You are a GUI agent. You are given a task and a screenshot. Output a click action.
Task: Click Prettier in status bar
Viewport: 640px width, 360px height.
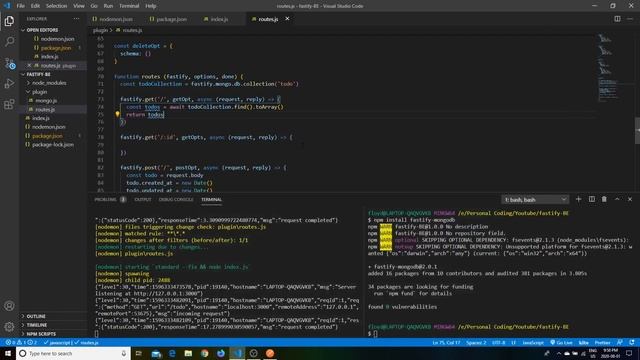coord(602,342)
